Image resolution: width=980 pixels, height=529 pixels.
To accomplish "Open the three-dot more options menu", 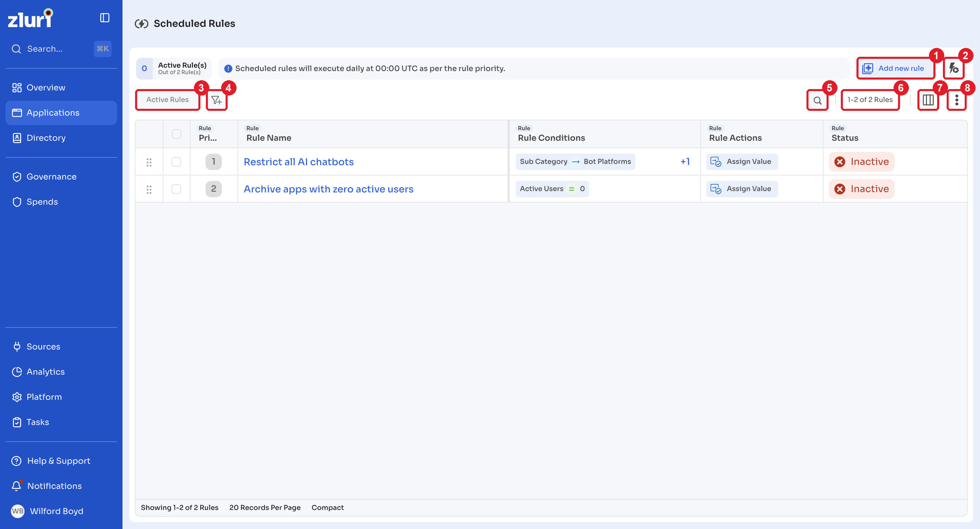I will tap(957, 100).
